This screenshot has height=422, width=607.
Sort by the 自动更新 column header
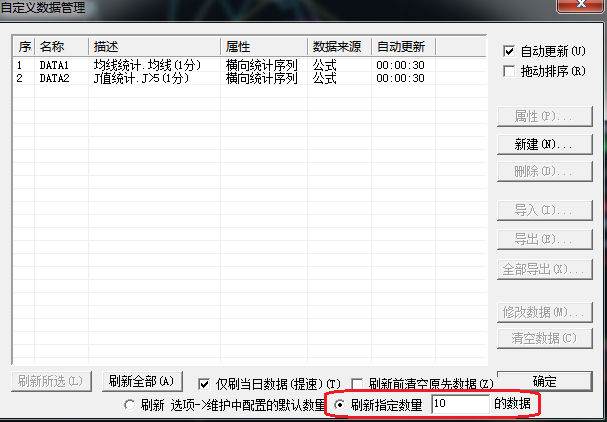[403, 47]
